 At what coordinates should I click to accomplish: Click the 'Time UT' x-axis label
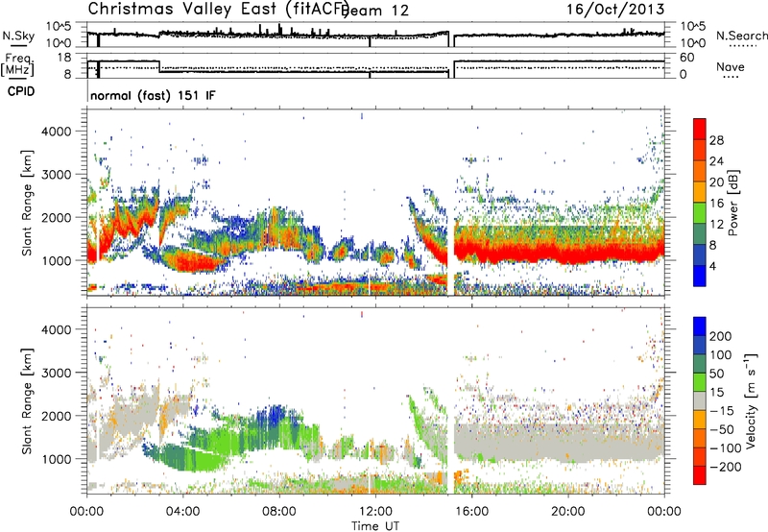(x=375, y=525)
